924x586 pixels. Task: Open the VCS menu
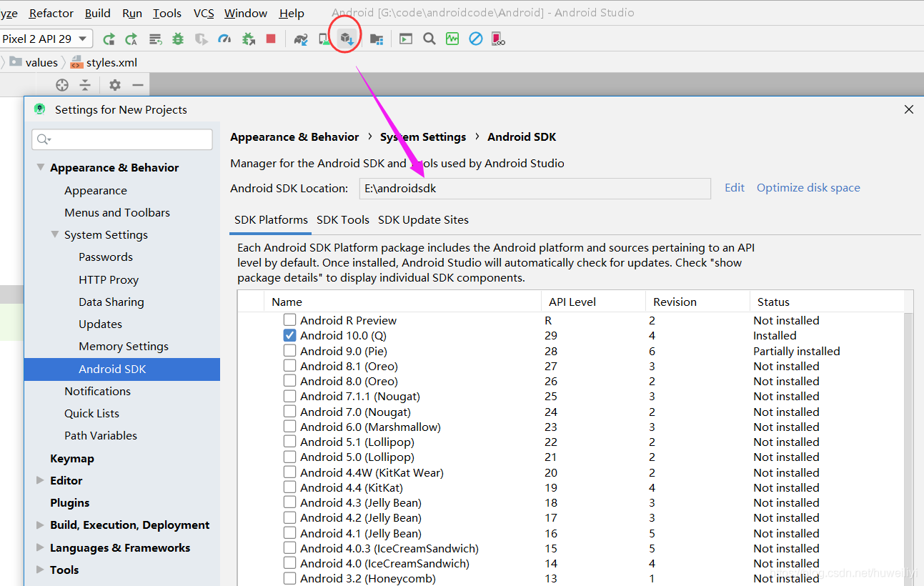(x=204, y=13)
